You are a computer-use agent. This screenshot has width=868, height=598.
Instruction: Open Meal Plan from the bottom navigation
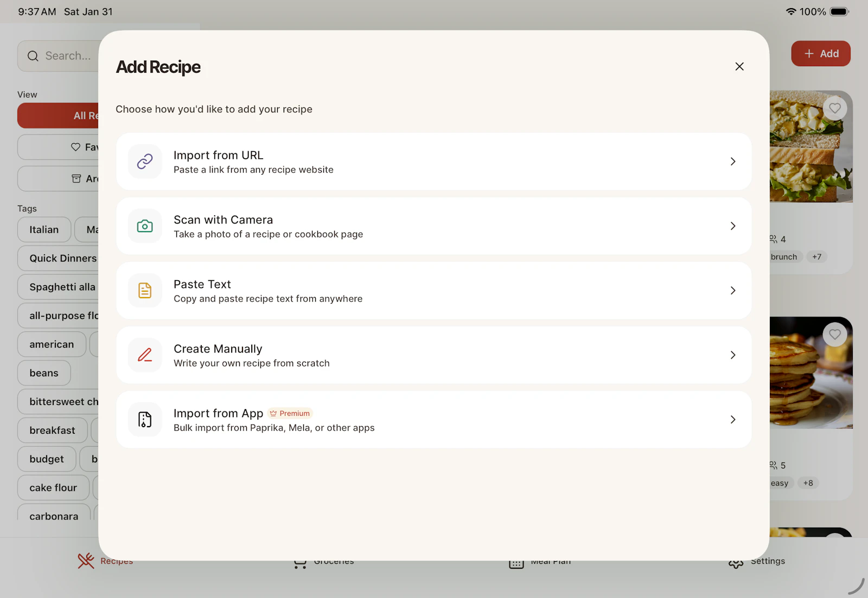(x=540, y=561)
